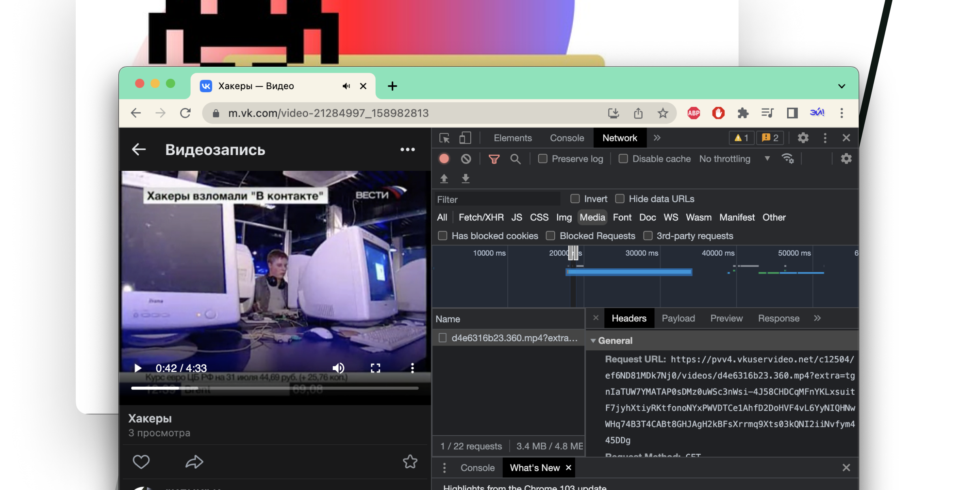Open DevTools settings gear
Screen dimensions: 980x490
pyautogui.click(x=803, y=138)
